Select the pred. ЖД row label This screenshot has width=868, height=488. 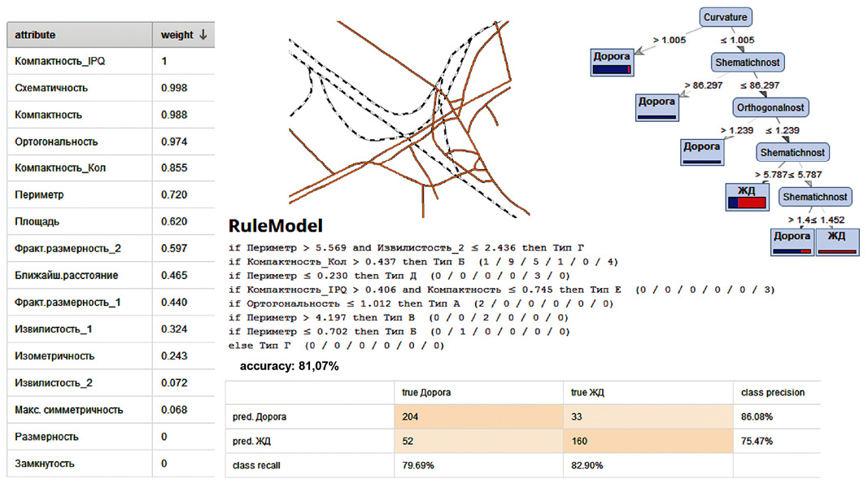coord(252,441)
